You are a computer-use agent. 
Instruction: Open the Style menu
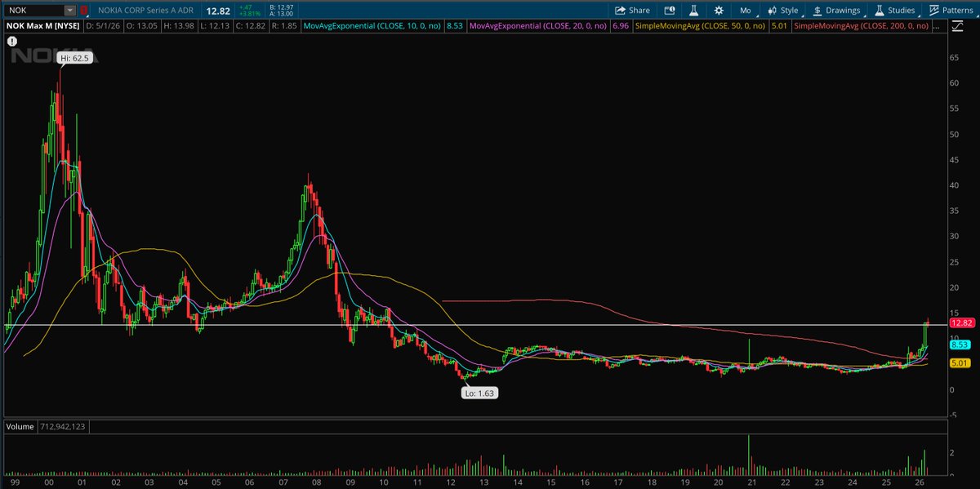[x=782, y=11]
